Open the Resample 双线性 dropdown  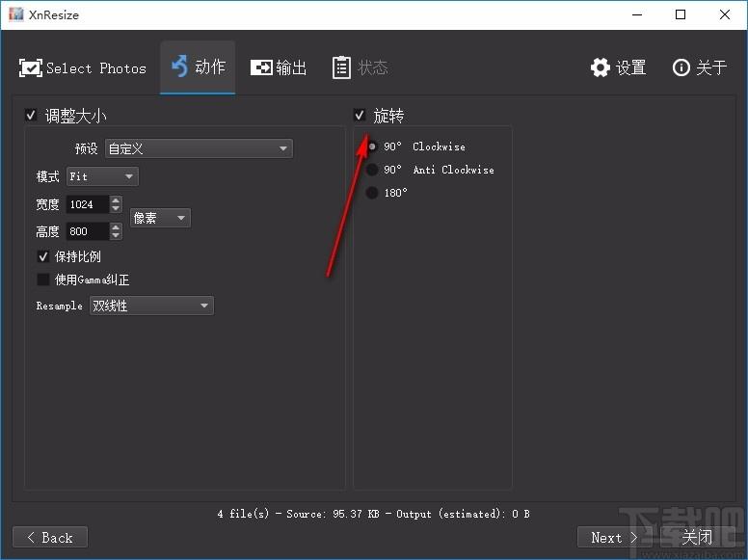(x=151, y=306)
